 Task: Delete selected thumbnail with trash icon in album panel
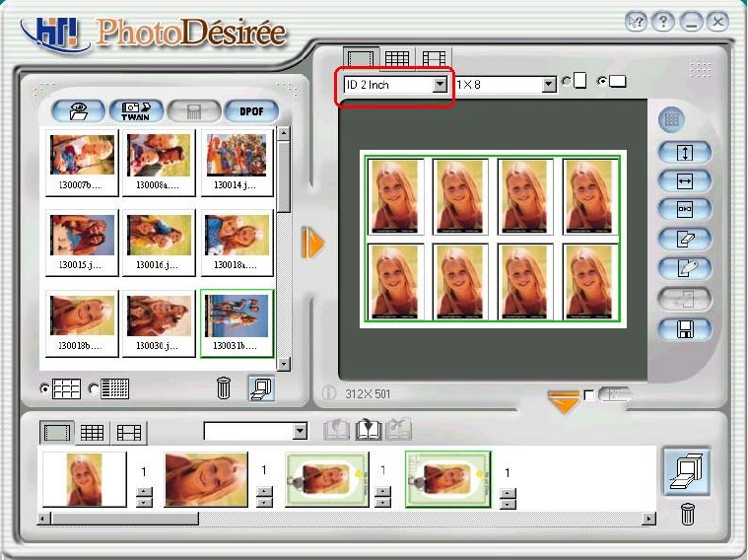(x=224, y=387)
